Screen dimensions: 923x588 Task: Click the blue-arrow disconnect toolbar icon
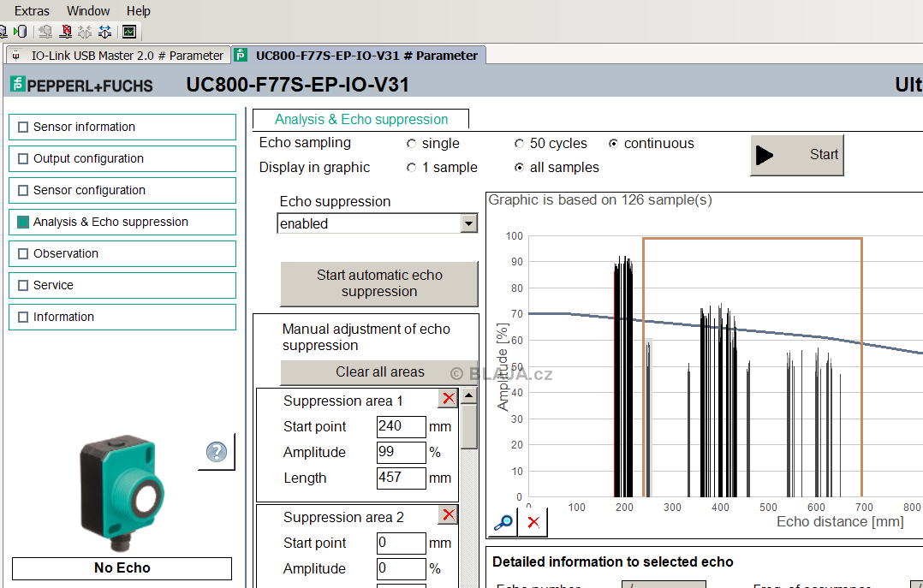(105, 31)
